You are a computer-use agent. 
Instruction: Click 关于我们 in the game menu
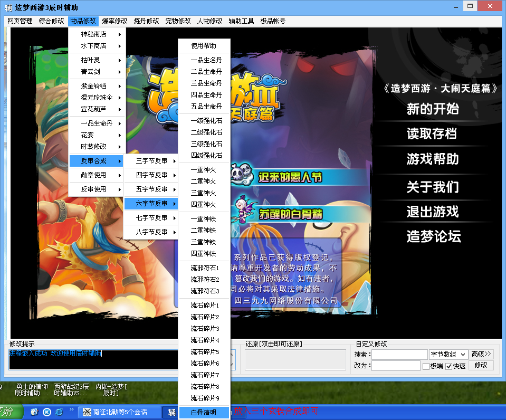click(x=433, y=187)
